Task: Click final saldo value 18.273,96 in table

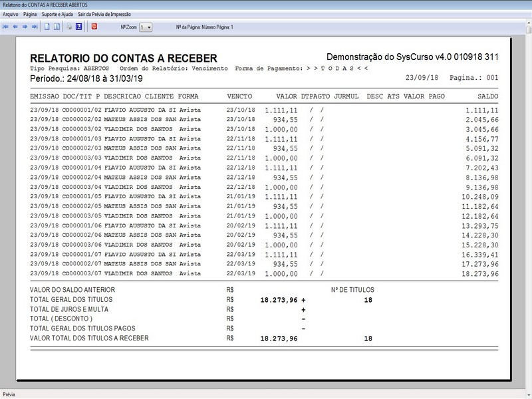Action: pos(479,274)
